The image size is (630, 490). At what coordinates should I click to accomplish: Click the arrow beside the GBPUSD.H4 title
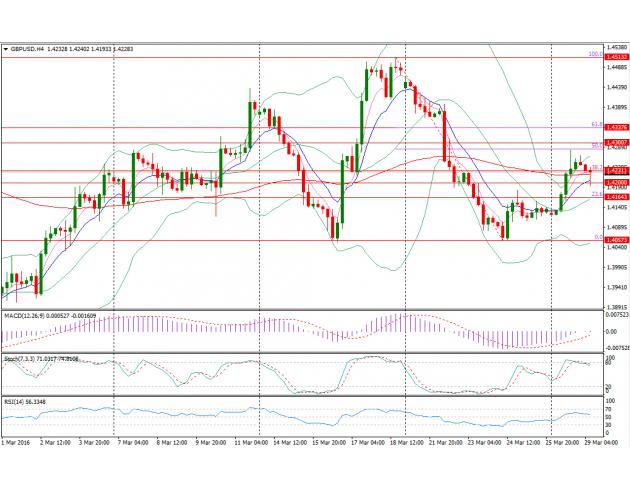6,47
